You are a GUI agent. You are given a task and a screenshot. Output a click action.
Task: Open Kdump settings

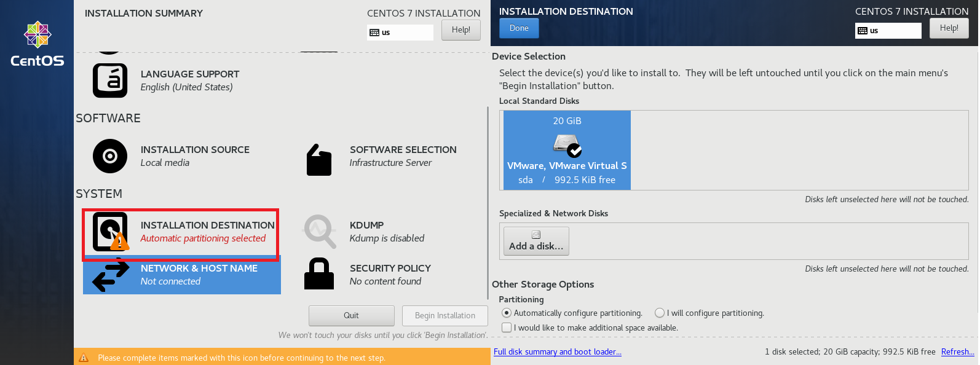point(363,232)
